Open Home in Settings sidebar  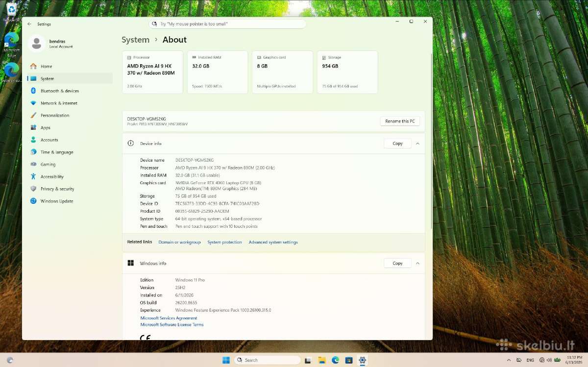pos(70,66)
